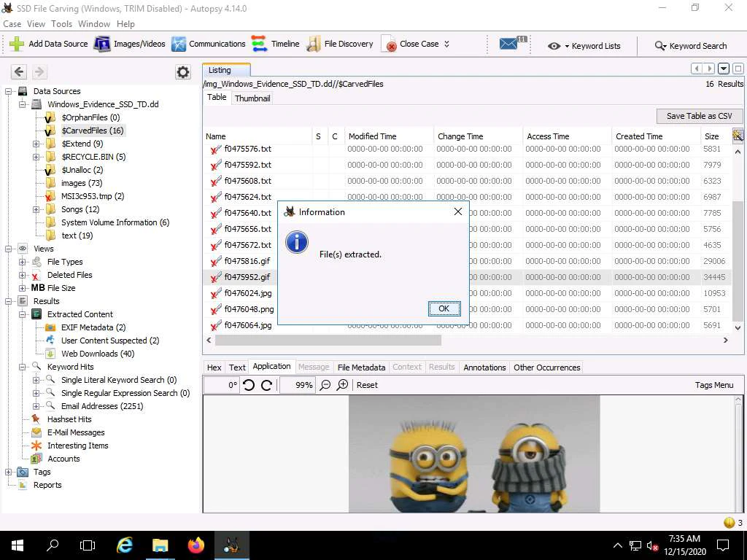The width and height of the screenshot is (747, 560).
Task: Close the Information dialog with X
Action: pos(458,211)
